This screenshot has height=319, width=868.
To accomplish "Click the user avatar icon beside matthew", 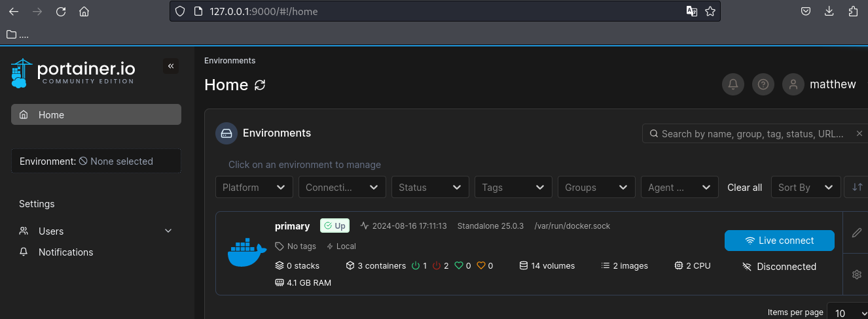I will tap(793, 84).
